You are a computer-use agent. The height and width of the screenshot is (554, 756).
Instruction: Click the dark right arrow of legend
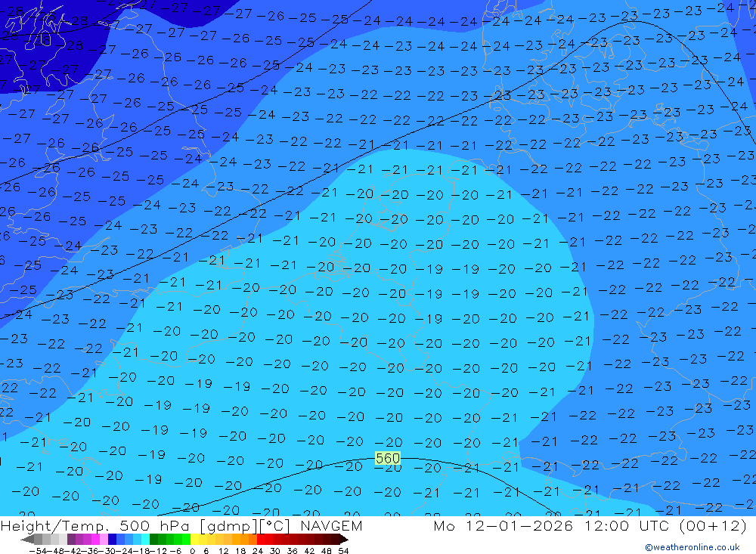pyautogui.click(x=344, y=540)
